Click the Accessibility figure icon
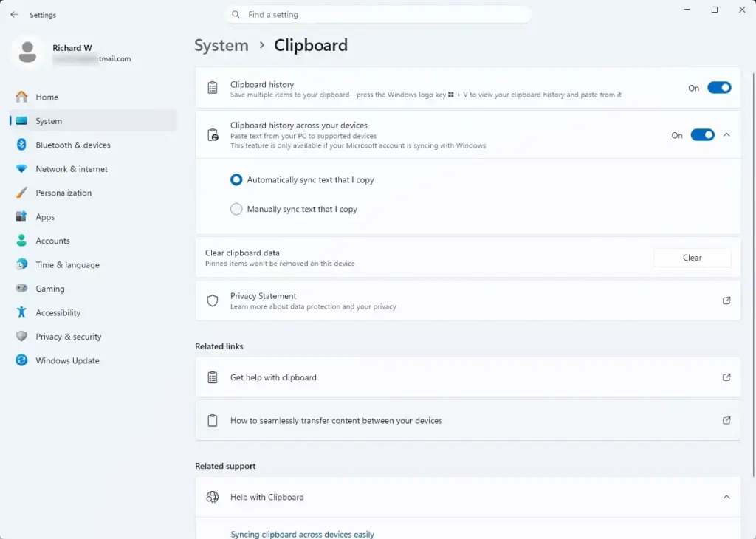This screenshot has width=756, height=539. tap(21, 312)
